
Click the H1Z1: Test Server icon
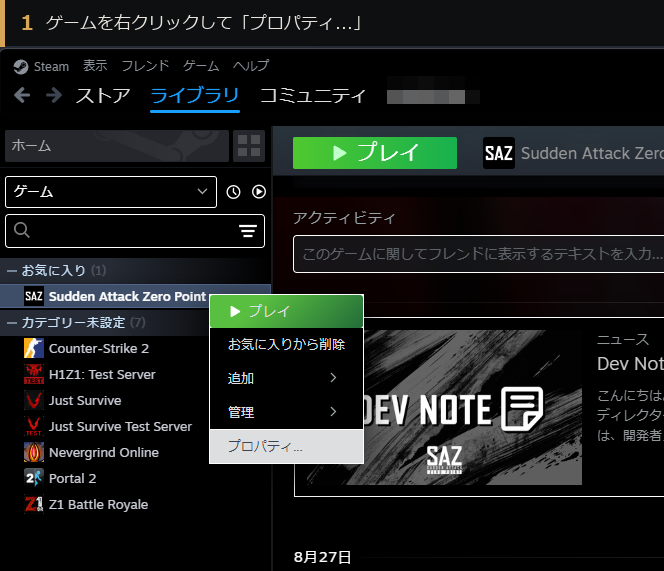(34, 374)
